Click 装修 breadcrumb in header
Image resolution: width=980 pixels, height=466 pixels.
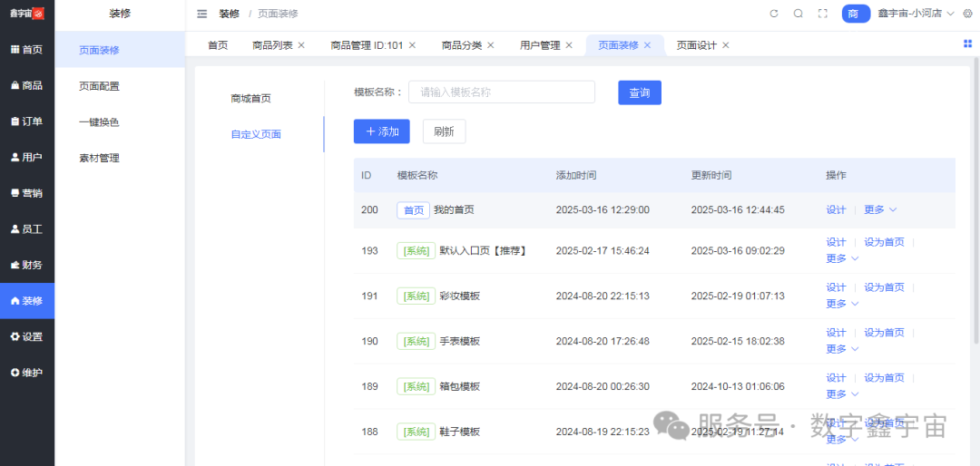(x=229, y=14)
